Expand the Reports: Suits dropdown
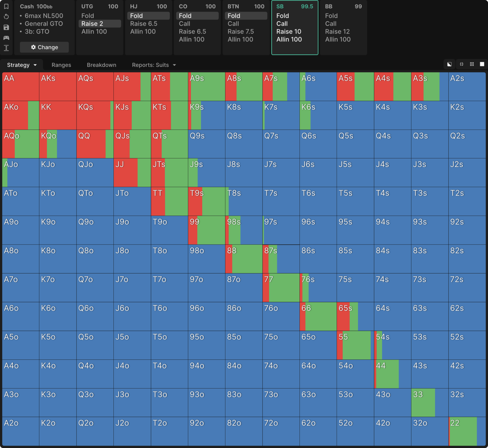 click(x=154, y=65)
